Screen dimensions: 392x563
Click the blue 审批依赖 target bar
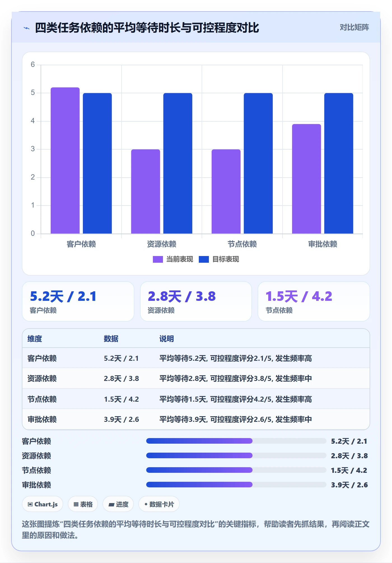coord(339,163)
